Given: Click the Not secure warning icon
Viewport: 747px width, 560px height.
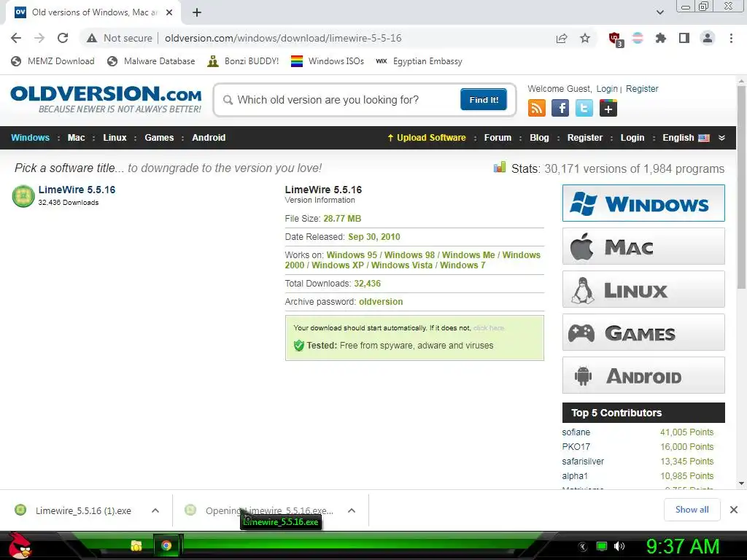Looking at the screenshot, I should click(92, 38).
